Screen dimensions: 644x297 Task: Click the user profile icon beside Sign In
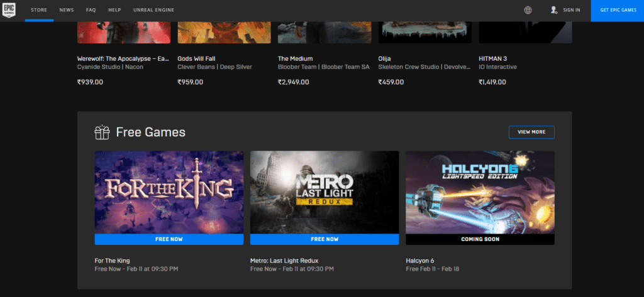pyautogui.click(x=553, y=10)
